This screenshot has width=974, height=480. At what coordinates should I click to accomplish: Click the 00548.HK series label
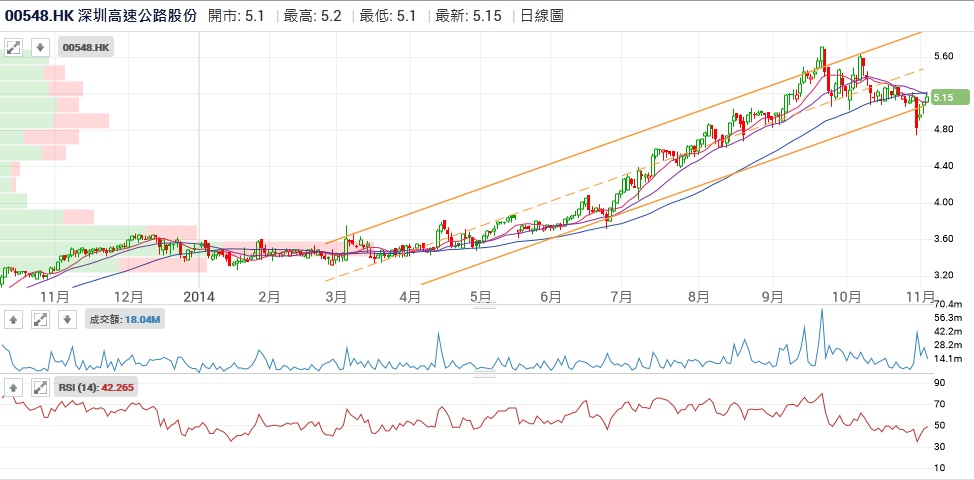point(87,47)
